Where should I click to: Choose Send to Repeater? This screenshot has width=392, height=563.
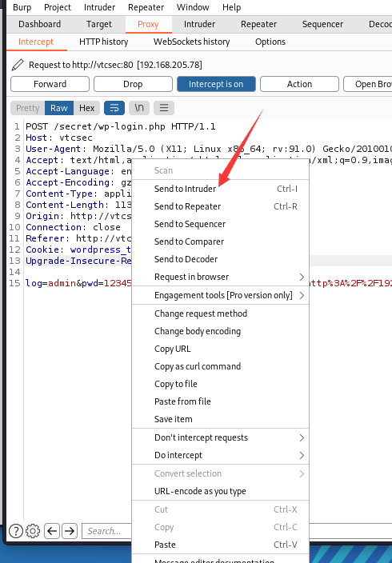(x=220, y=206)
